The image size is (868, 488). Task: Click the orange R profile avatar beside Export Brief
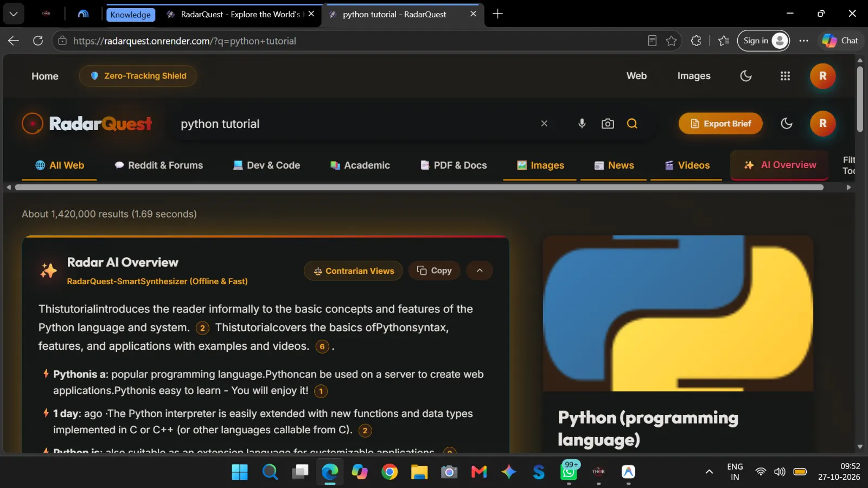822,124
